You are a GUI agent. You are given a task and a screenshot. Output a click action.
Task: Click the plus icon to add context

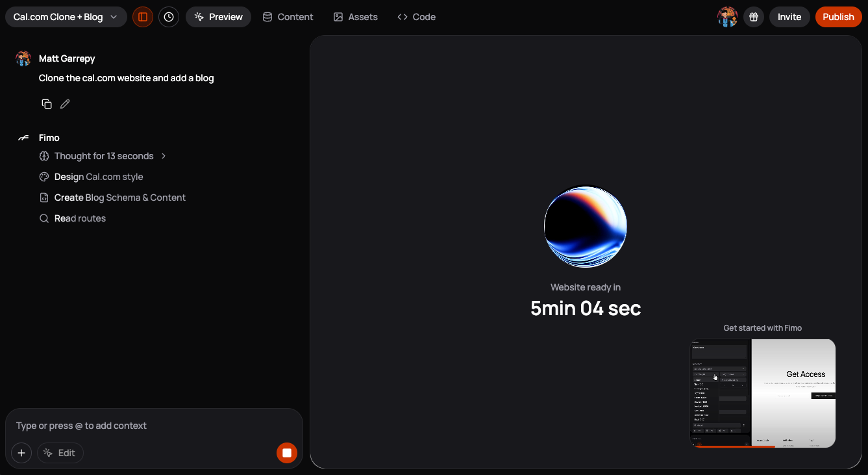pos(21,453)
